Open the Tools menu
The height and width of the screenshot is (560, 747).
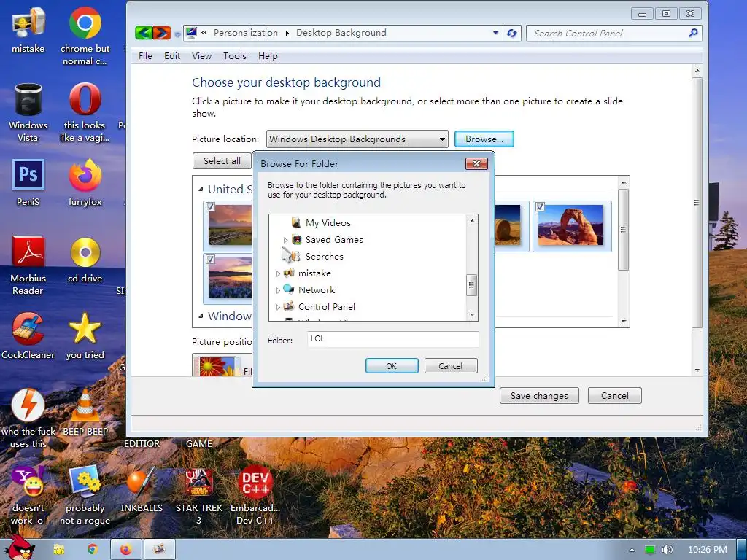point(235,56)
